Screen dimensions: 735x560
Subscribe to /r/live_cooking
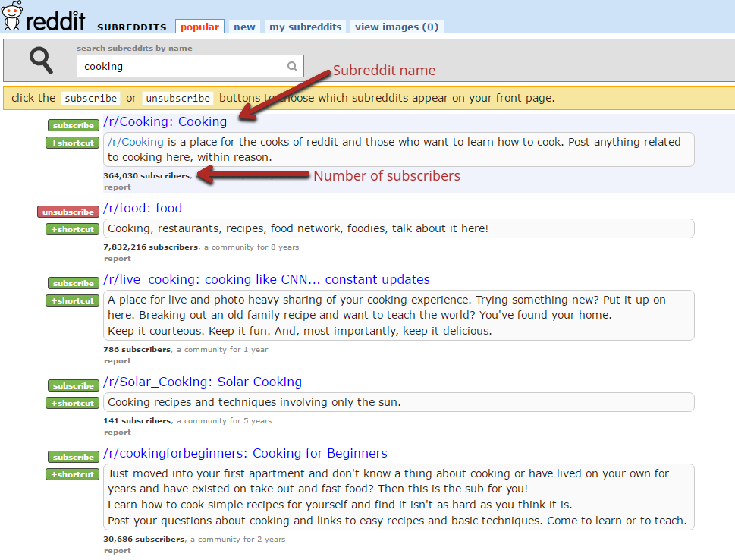tap(73, 283)
